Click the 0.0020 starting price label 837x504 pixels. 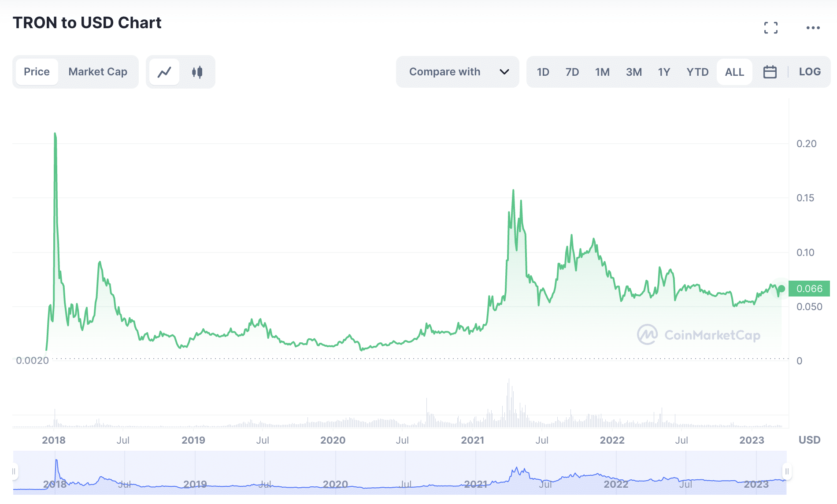click(x=32, y=360)
